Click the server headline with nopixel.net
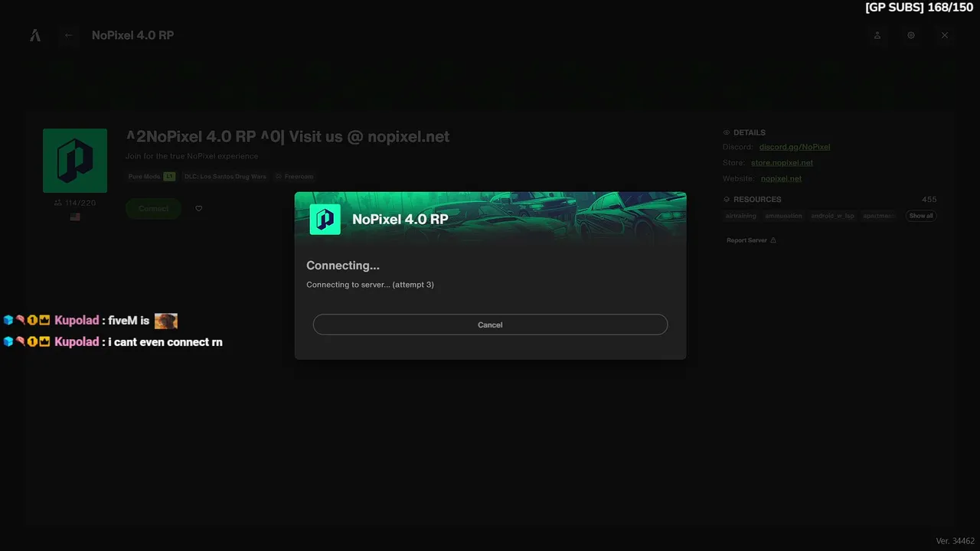980x551 pixels. tap(288, 137)
